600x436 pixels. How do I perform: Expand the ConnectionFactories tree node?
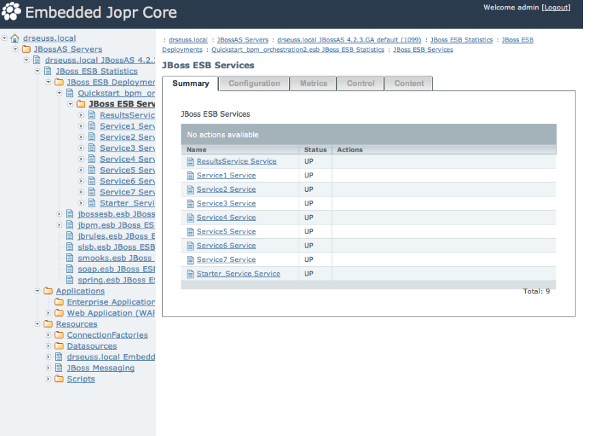click(47, 335)
